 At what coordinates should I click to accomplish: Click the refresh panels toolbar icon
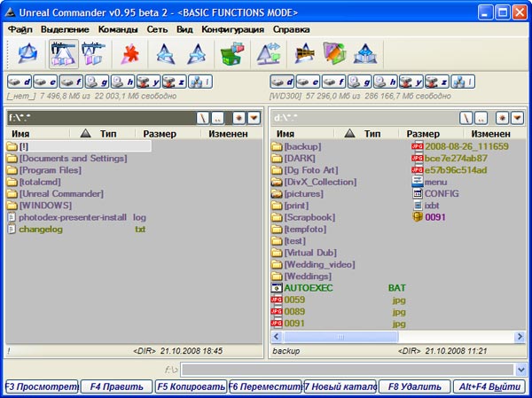27,53
